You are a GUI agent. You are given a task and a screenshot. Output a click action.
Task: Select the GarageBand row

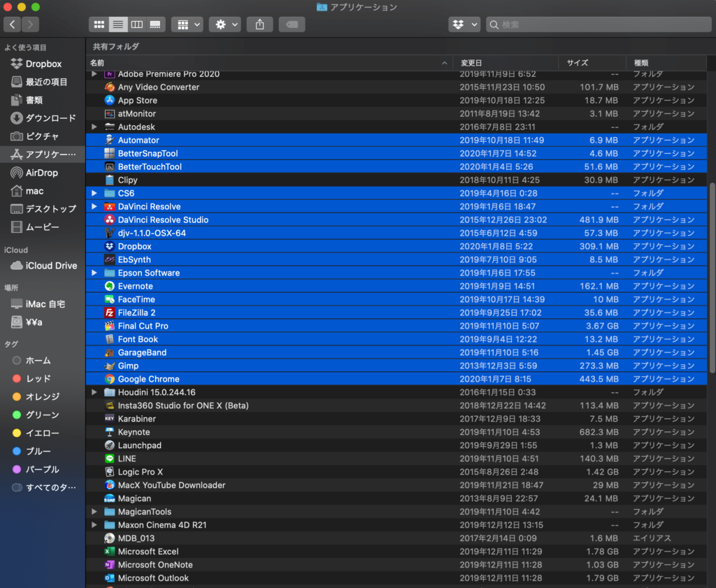click(x=396, y=352)
